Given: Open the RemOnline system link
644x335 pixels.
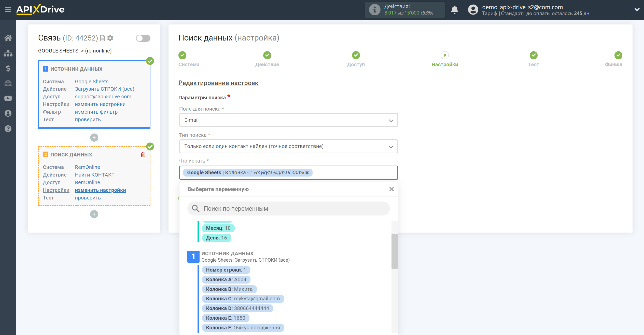Looking at the screenshot, I should pos(87,167).
